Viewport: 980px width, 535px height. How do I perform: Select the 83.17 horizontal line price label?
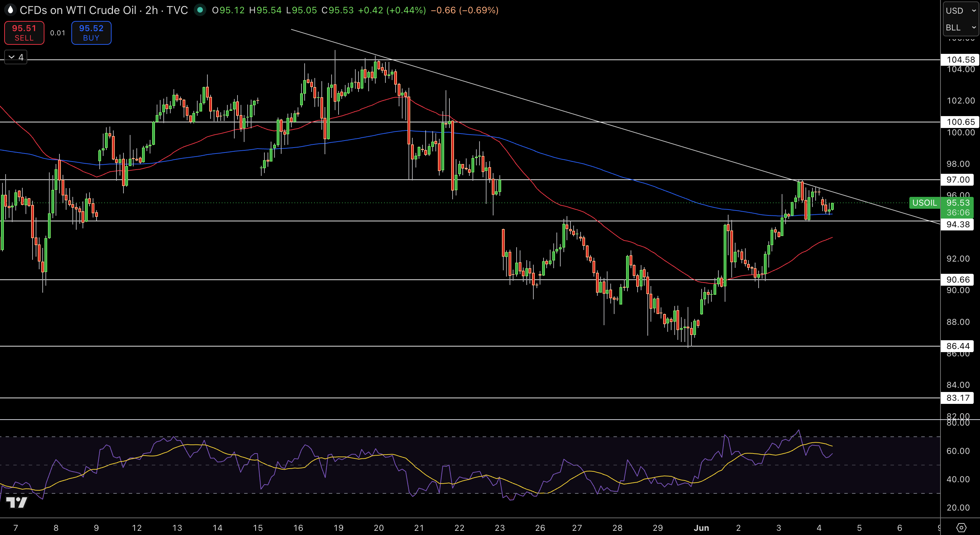click(957, 398)
